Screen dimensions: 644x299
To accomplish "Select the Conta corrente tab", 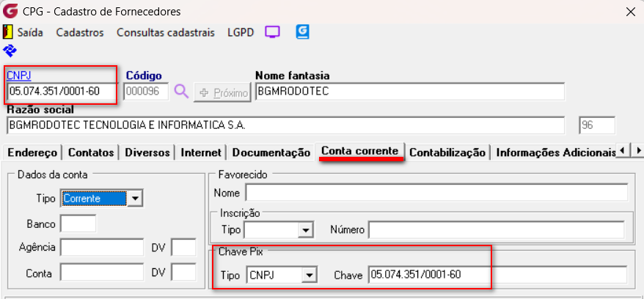I will click(x=360, y=151).
